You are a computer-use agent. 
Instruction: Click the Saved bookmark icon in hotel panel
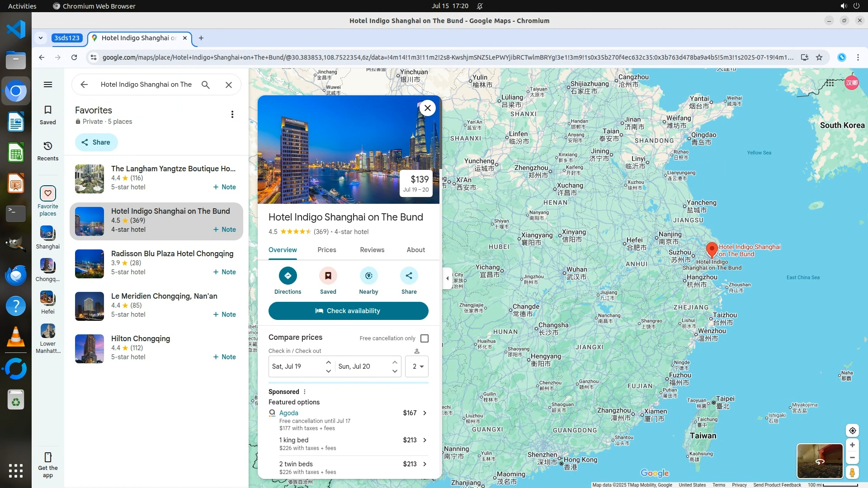point(328,276)
